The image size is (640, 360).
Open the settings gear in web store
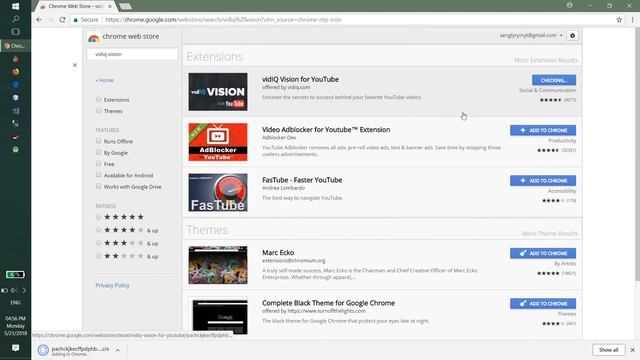[x=572, y=36]
